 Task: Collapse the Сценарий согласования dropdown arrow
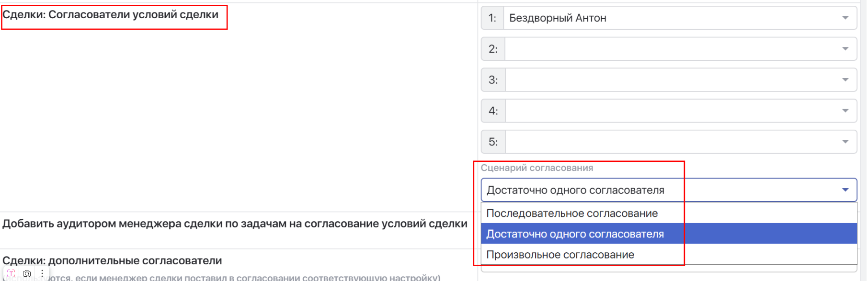[x=845, y=190]
